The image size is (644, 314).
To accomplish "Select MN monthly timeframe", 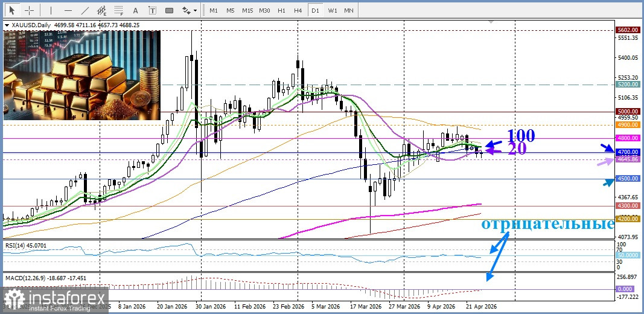I will (x=349, y=10).
